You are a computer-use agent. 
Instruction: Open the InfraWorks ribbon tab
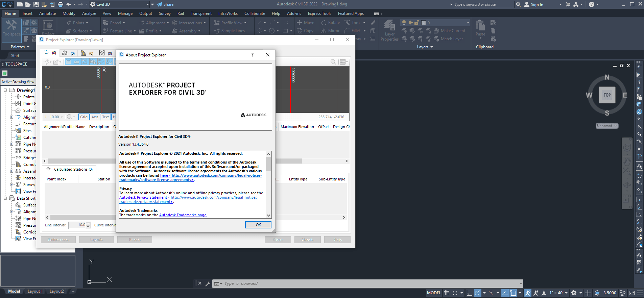coord(228,14)
